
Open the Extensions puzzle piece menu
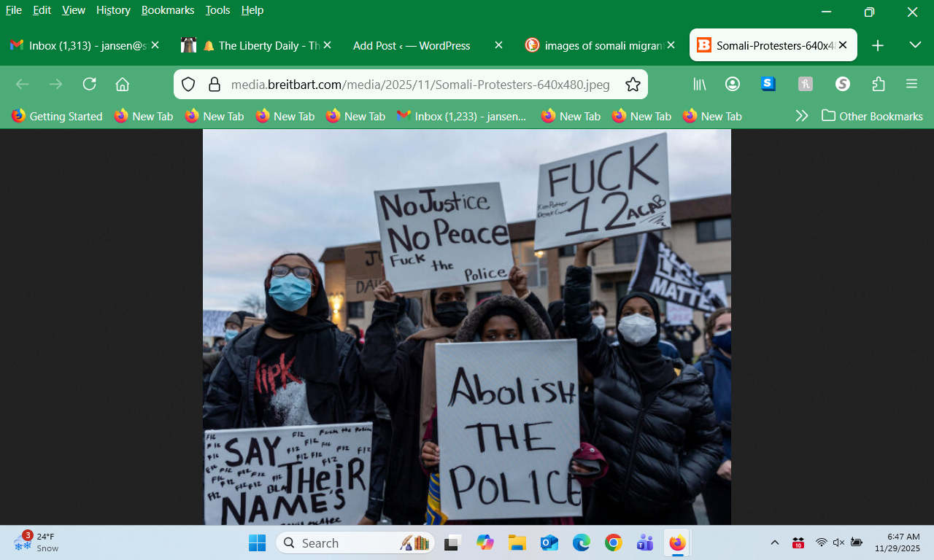click(x=879, y=84)
